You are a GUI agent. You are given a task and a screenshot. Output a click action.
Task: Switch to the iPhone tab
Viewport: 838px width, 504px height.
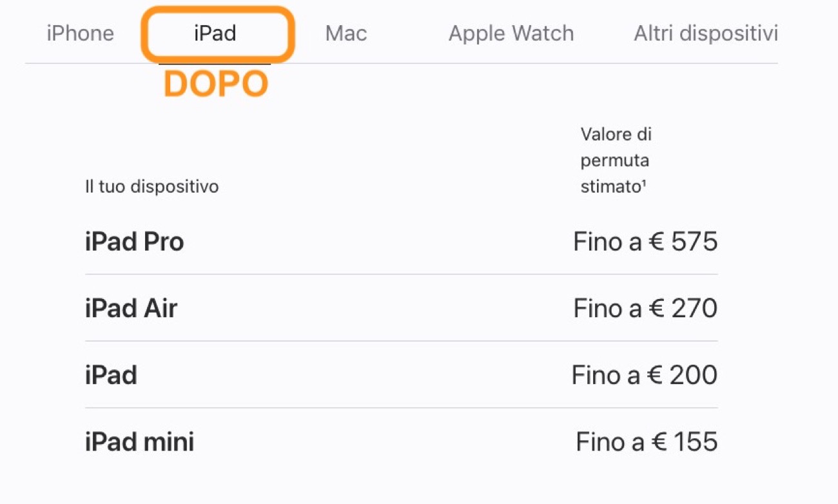click(x=80, y=34)
